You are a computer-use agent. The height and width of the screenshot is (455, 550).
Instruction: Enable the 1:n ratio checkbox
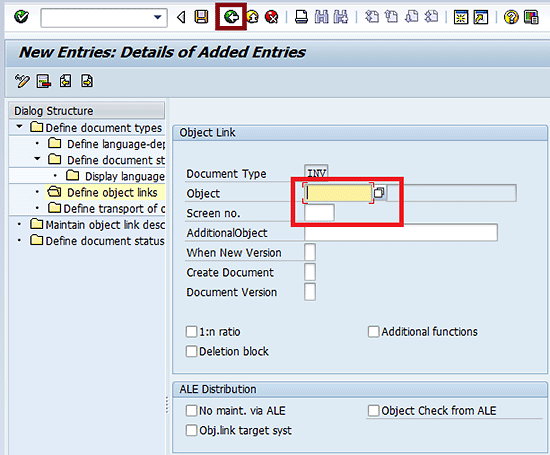tap(191, 332)
